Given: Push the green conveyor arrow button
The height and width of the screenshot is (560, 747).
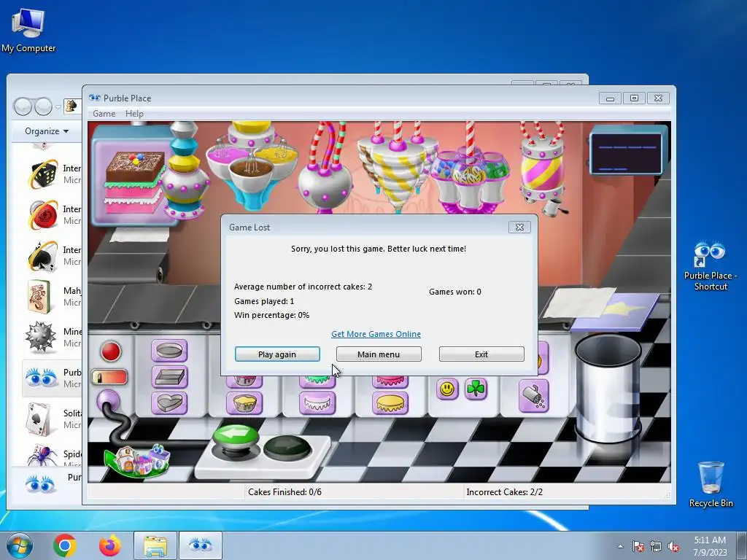Looking at the screenshot, I should (236, 435).
